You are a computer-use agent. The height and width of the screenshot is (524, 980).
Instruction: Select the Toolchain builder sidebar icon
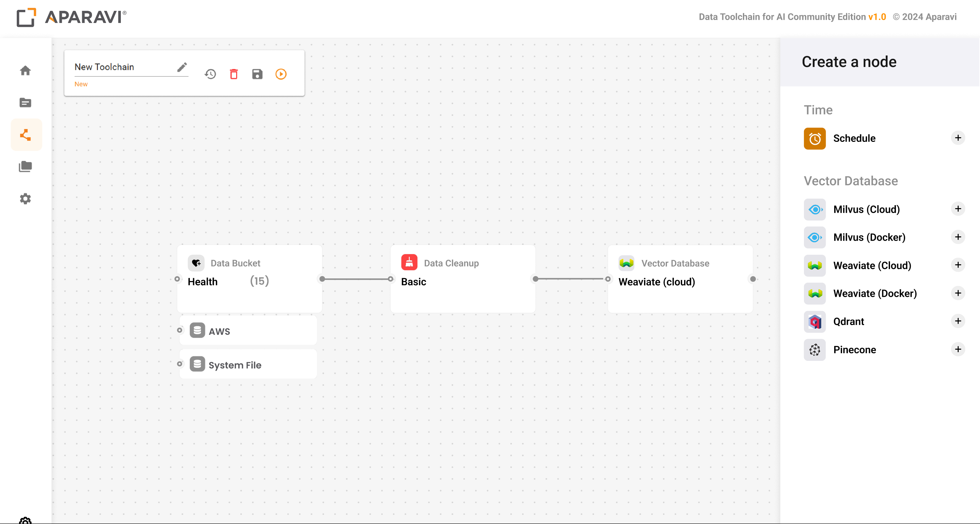(26, 135)
